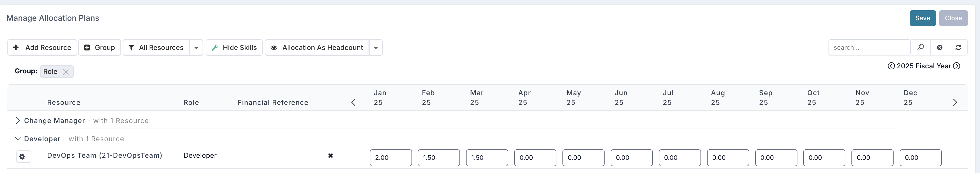The image size is (980, 173).
Task: Open the gear menu for DevOps Team
Action: (22, 157)
